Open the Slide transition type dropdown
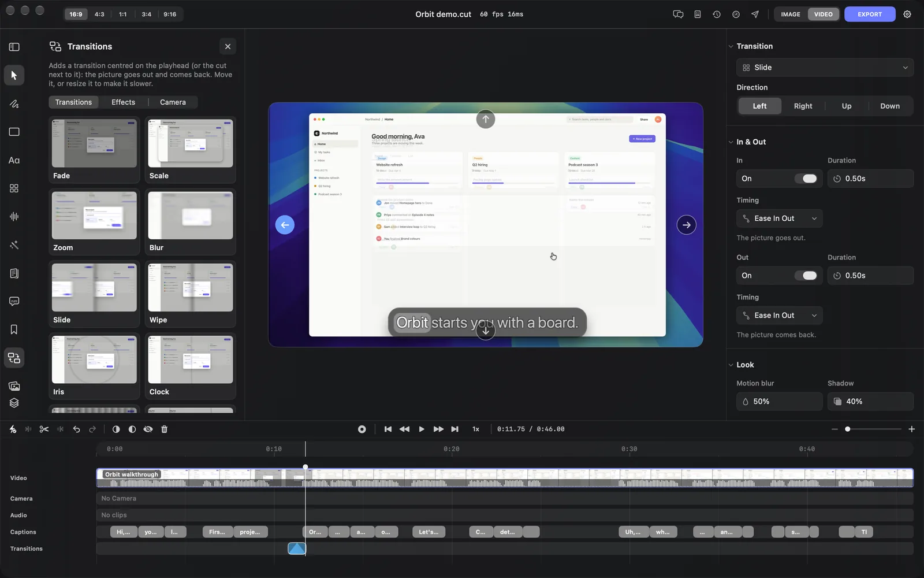The image size is (924, 578). [x=825, y=68]
